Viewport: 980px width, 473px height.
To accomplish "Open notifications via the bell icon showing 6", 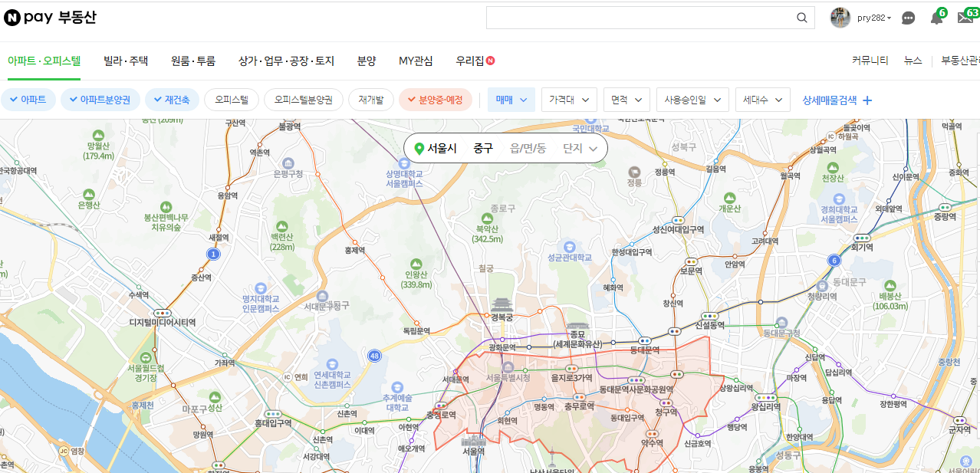I will click(x=936, y=18).
